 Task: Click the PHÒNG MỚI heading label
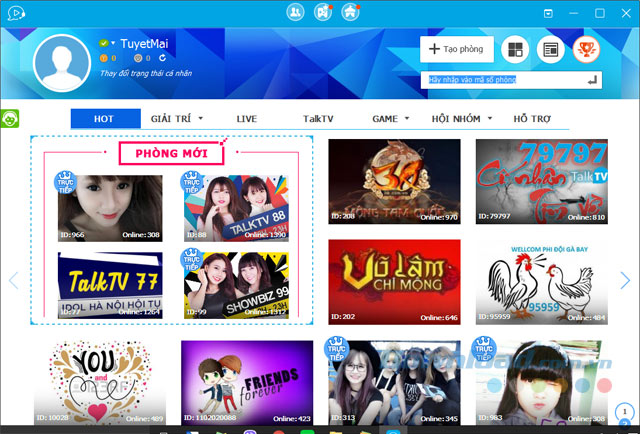pyautogui.click(x=171, y=154)
